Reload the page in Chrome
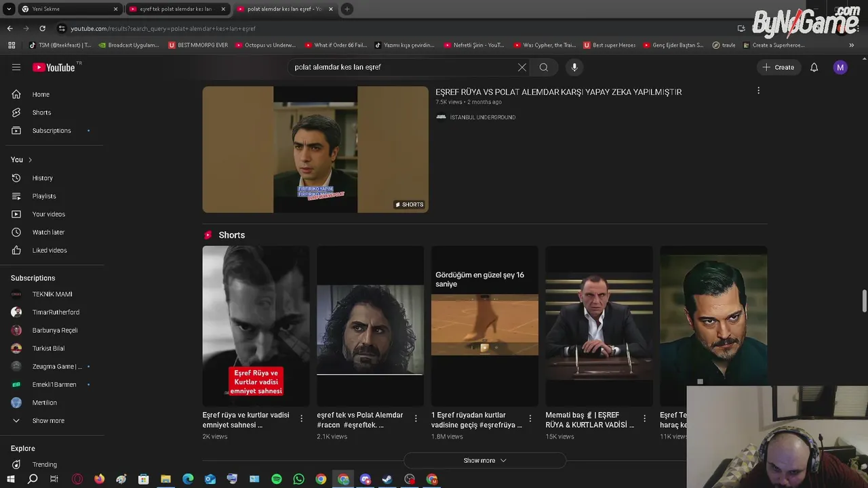The height and width of the screenshot is (488, 868). click(x=42, y=28)
